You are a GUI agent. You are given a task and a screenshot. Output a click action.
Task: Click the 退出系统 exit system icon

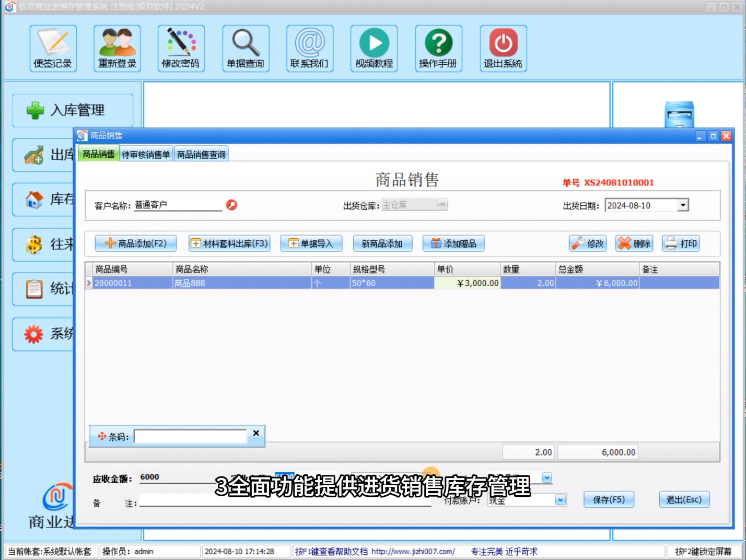click(x=503, y=48)
